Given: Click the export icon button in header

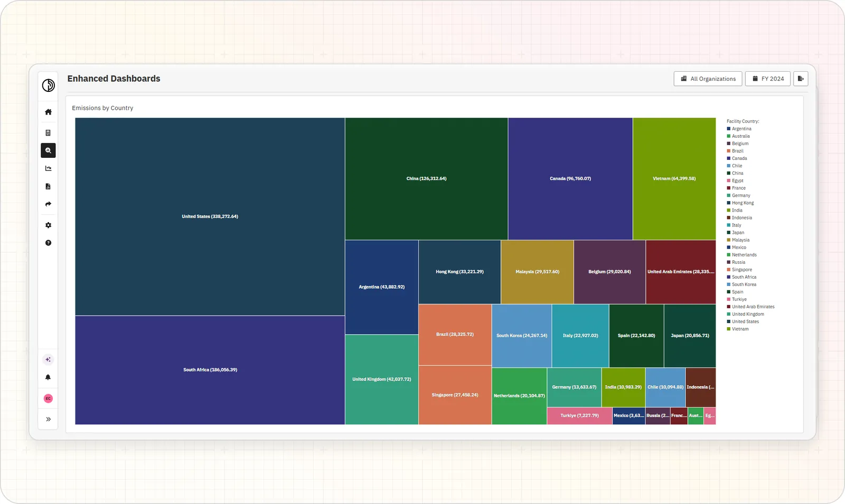Looking at the screenshot, I should click(801, 79).
